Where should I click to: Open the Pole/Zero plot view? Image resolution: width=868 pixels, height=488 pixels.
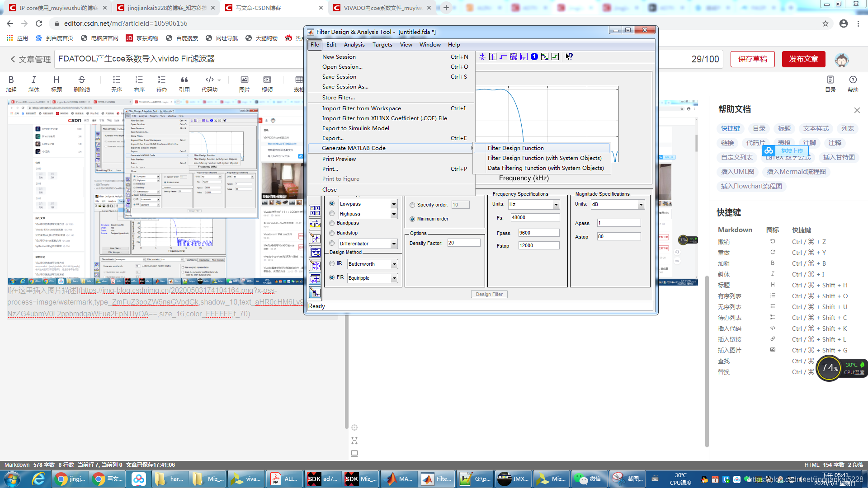pyautogui.click(x=514, y=56)
